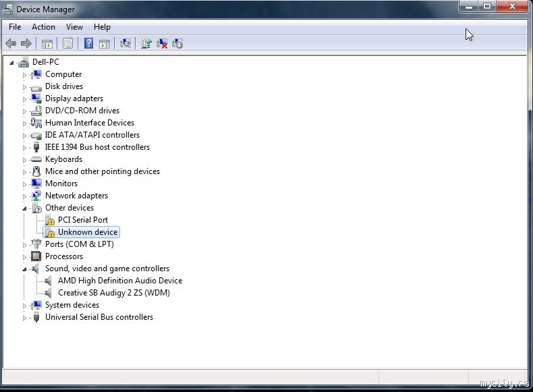Expand the Disk drives node
533x392 pixels.
[x=24, y=87]
